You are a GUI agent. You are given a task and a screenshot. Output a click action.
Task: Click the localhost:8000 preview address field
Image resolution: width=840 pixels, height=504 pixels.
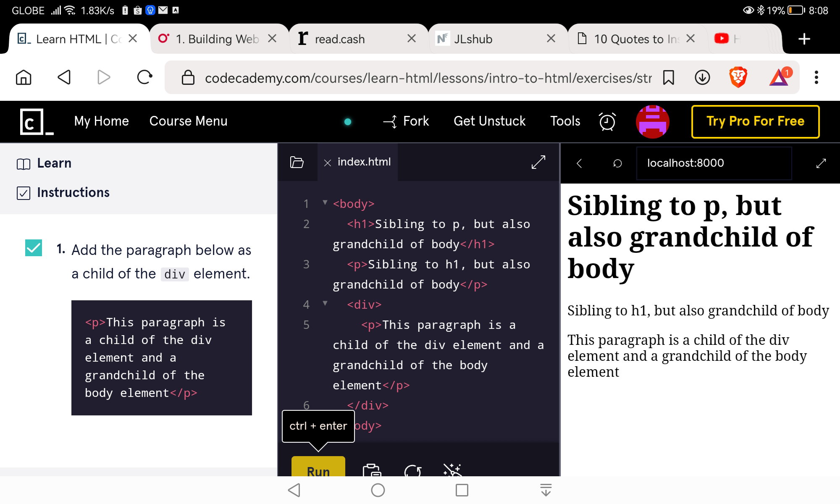point(714,163)
